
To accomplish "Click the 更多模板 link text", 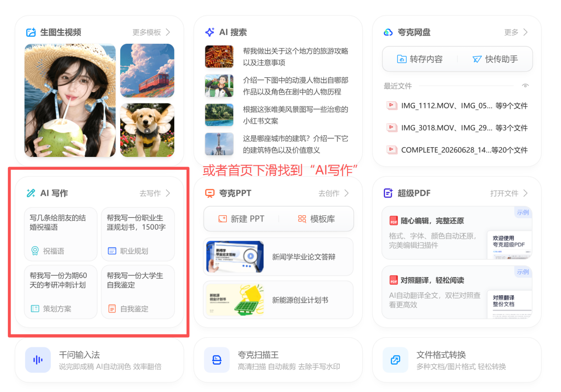I will [147, 32].
